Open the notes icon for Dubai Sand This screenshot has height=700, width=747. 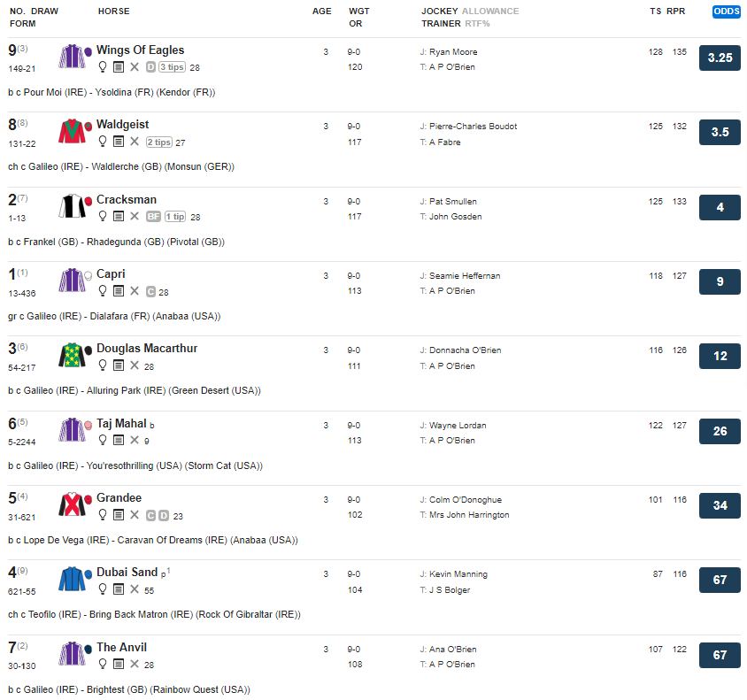pos(119,589)
